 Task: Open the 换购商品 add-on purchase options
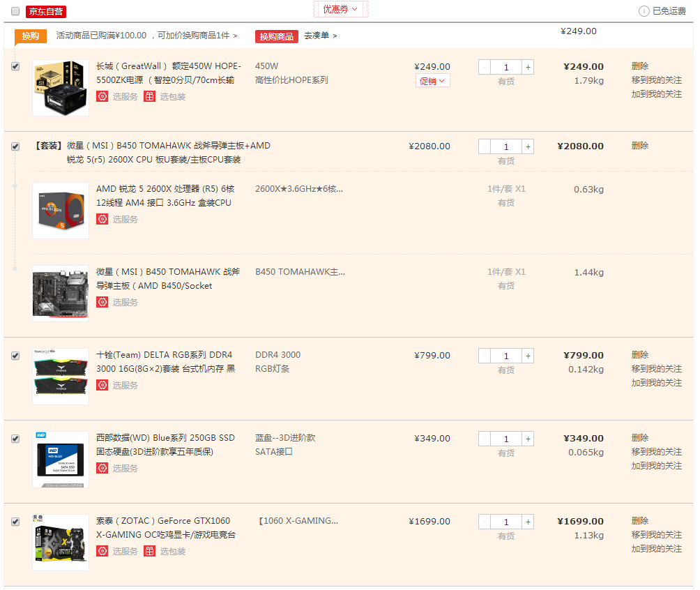pos(277,36)
